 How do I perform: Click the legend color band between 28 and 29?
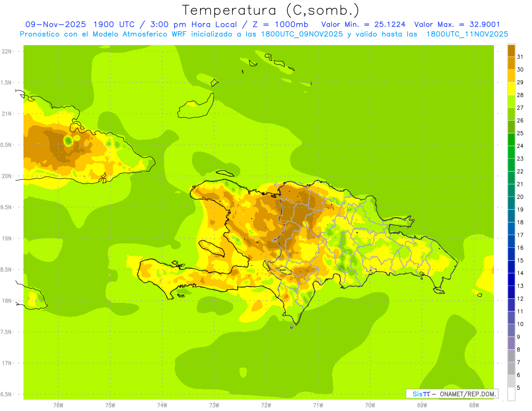tap(511, 89)
